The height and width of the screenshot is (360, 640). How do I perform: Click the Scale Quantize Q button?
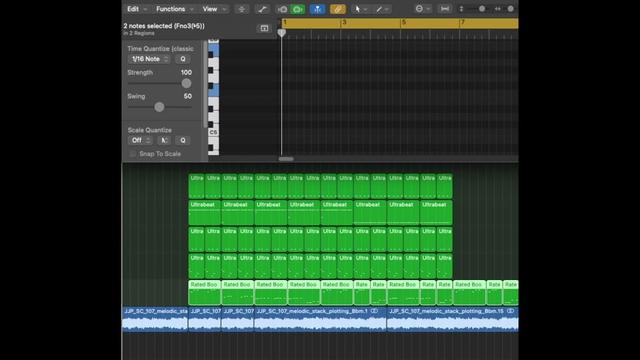183,140
